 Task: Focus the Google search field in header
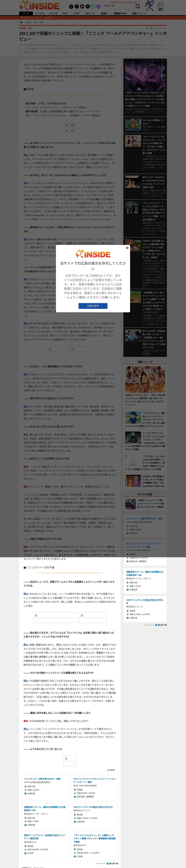tap(118, 6)
